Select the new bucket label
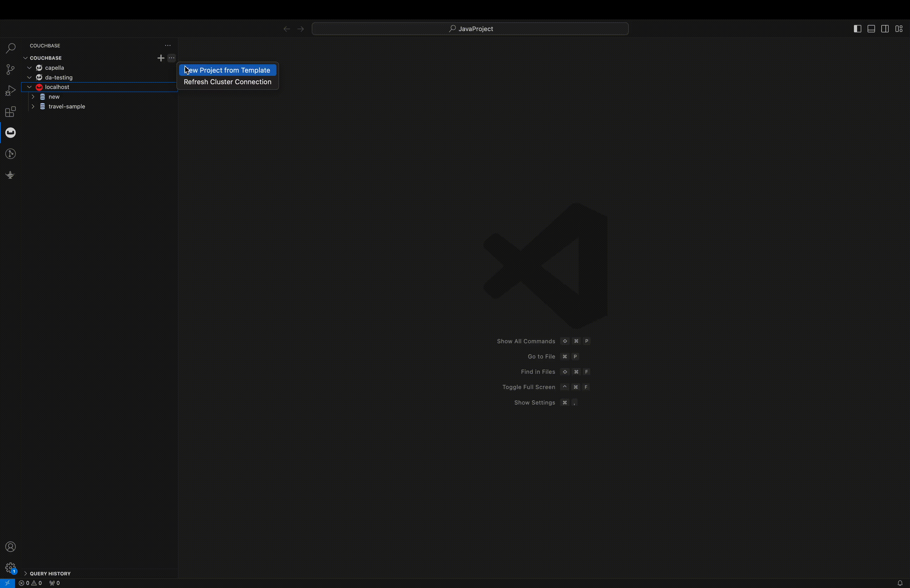Viewport: 910px width, 588px height. tap(54, 97)
